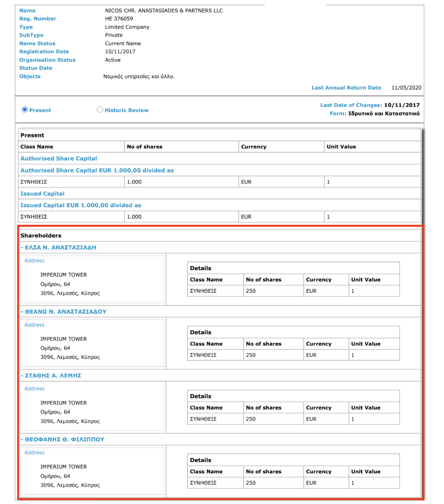Click Authorised Share Capital EUR 1.000,00 row
This screenshot has width=444, height=504.
(x=97, y=171)
